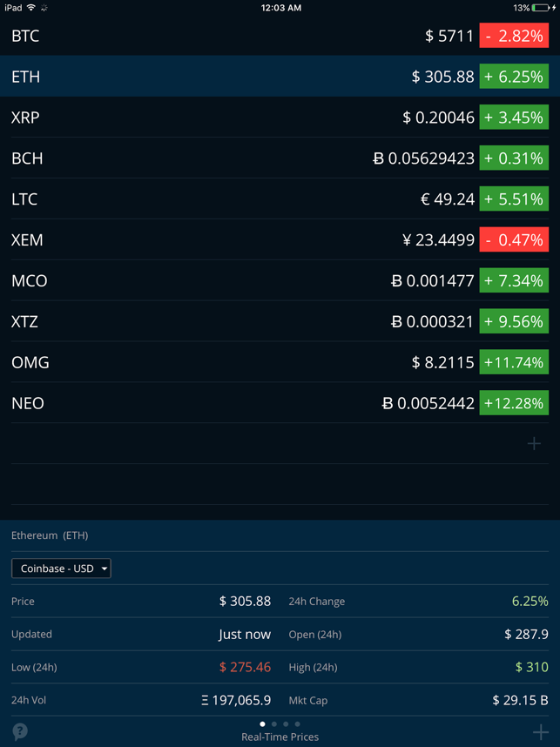Screen dimensions: 560x747
Task: Tap the LTC price € 49.24
Action: (448, 199)
